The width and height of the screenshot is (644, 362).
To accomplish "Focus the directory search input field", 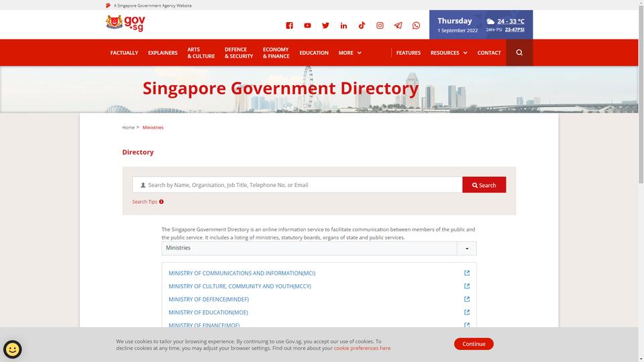I will point(297,185).
